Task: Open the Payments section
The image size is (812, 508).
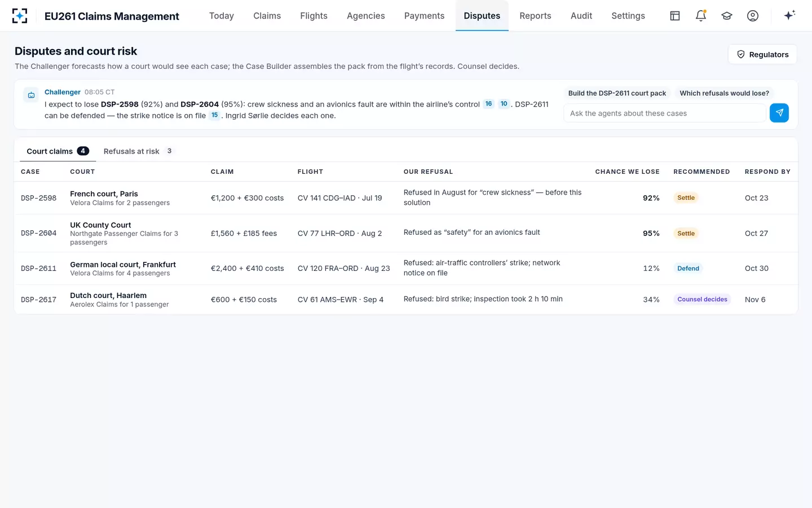Action: [x=425, y=16]
